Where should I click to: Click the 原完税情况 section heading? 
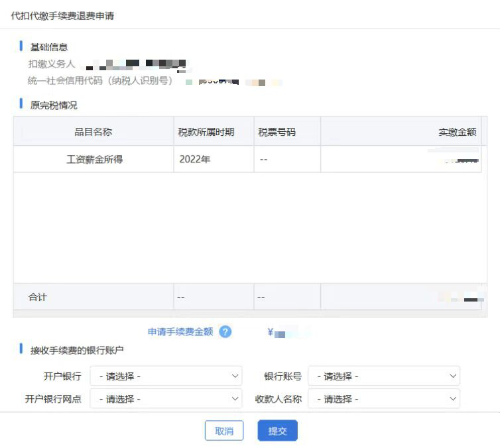pyautogui.click(x=54, y=105)
